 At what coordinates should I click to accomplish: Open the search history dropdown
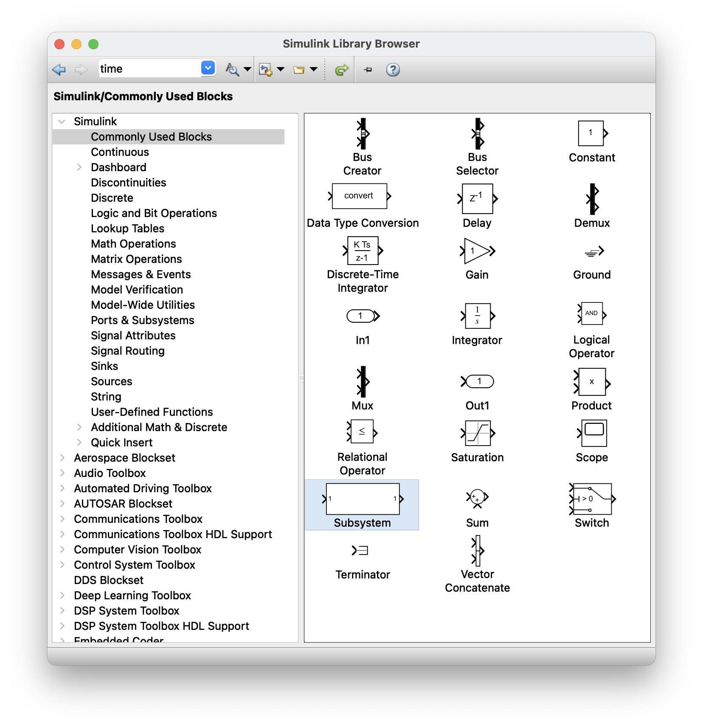[x=208, y=68]
